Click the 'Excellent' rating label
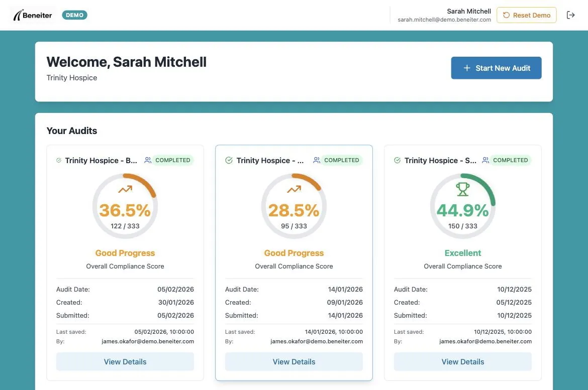Viewport: 588px width, 390px height. 463,253
